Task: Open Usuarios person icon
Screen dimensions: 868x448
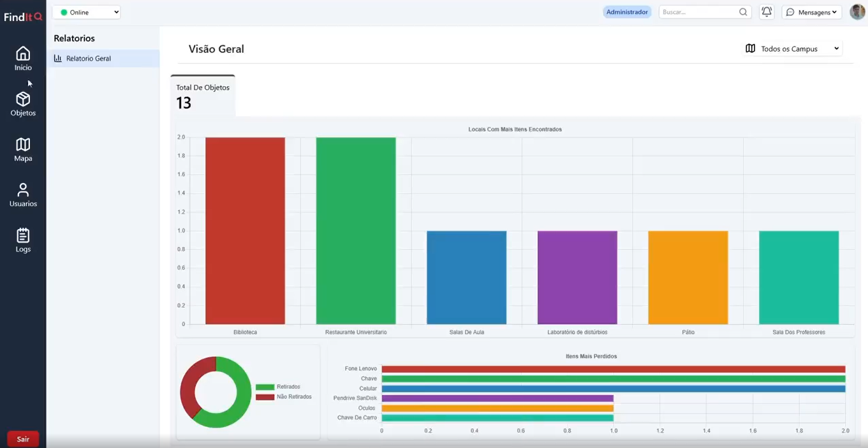Action: [23, 190]
